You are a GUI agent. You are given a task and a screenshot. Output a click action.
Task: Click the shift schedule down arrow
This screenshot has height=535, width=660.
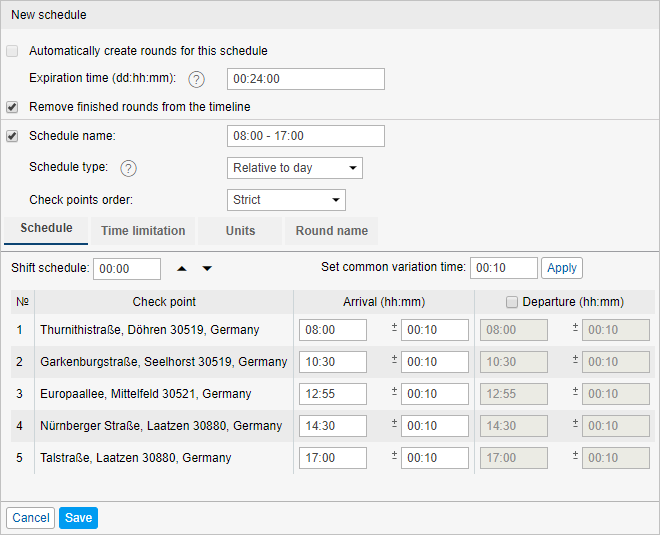(x=207, y=268)
